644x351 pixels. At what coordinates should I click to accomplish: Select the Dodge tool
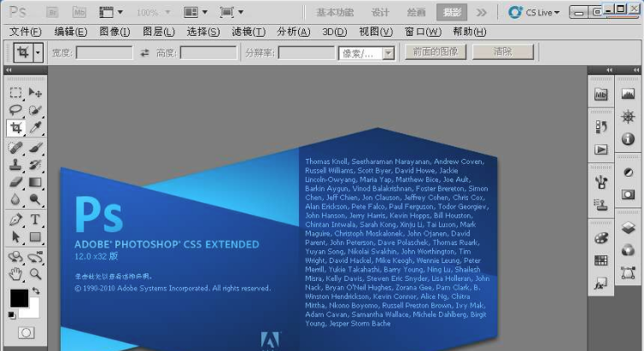[x=35, y=200]
